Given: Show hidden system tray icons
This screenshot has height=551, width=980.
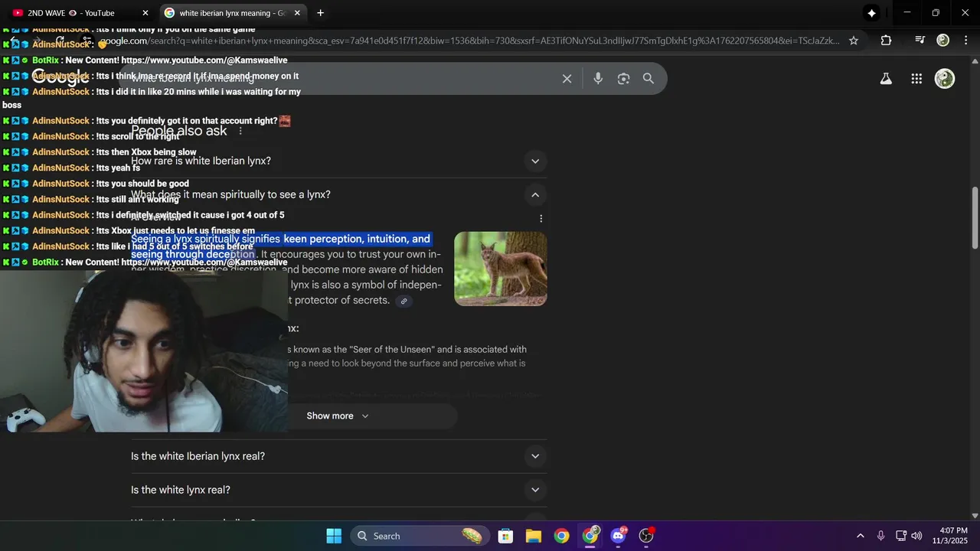Looking at the screenshot, I should [860, 536].
